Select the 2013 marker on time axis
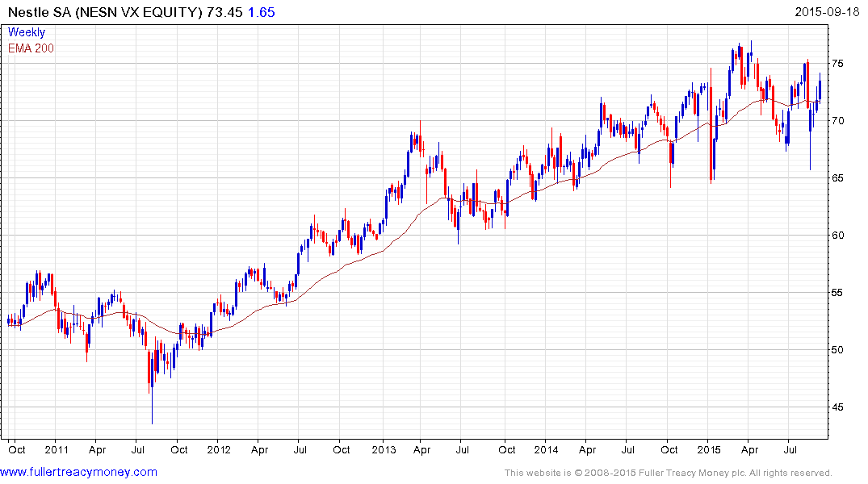 382,449
